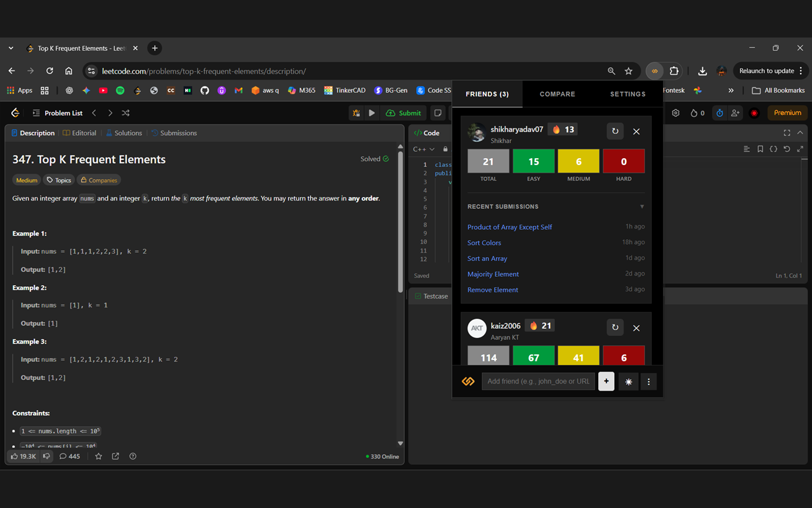The height and width of the screenshot is (508, 812).
Task: Click the yellow Medium count tile
Action: point(578,161)
